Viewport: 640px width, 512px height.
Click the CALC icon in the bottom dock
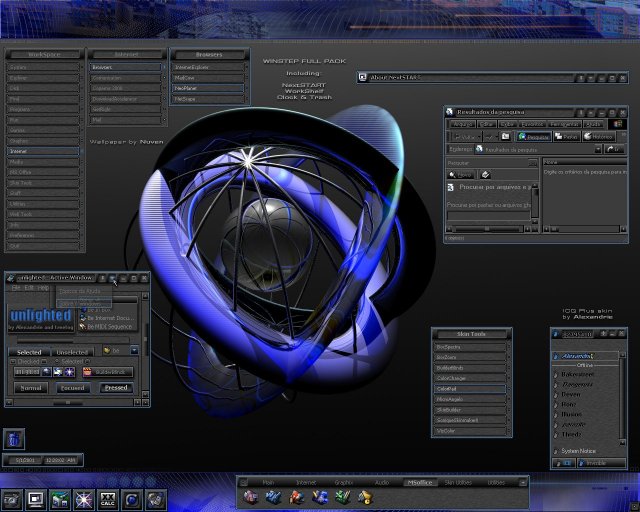pos(108,498)
